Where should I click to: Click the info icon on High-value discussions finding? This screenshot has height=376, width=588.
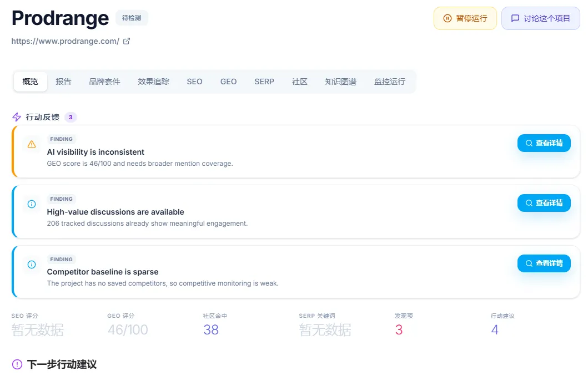(32, 204)
